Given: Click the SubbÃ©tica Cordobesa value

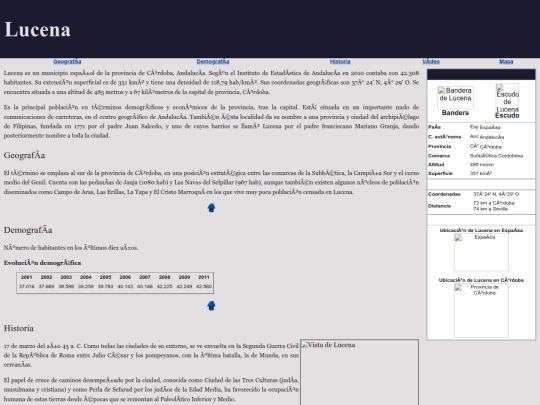Looking at the screenshot, I should [x=496, y=156].
